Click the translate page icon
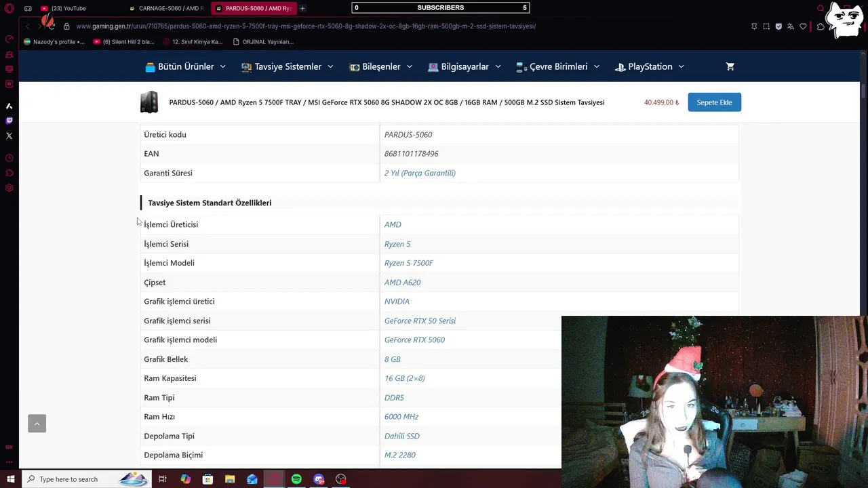The image size is (868, 488). 791,26
